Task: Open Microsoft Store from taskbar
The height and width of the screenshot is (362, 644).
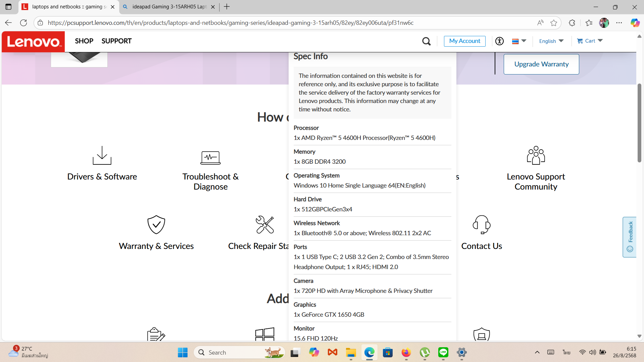Action: 388,353
